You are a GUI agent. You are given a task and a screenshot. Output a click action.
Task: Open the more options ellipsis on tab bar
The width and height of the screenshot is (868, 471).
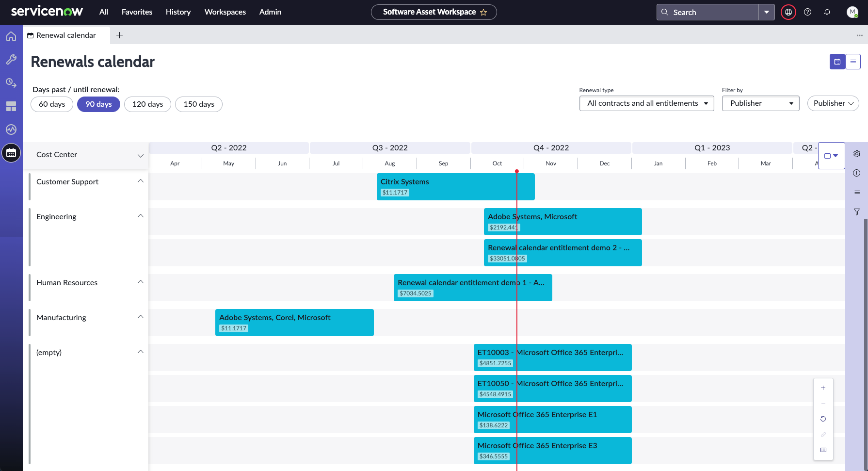(859, 35)
